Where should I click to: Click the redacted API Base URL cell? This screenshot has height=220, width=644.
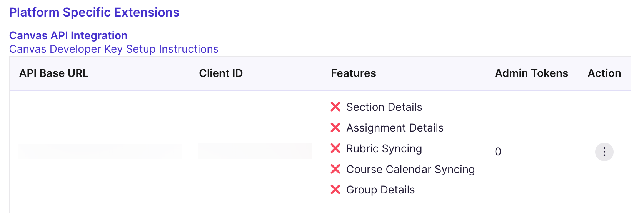[100, 152]
